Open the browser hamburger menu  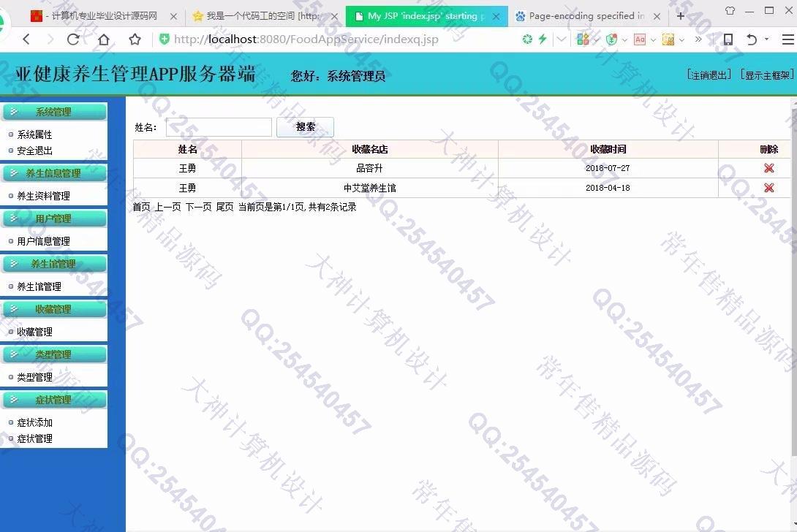(x=787, y=39)
